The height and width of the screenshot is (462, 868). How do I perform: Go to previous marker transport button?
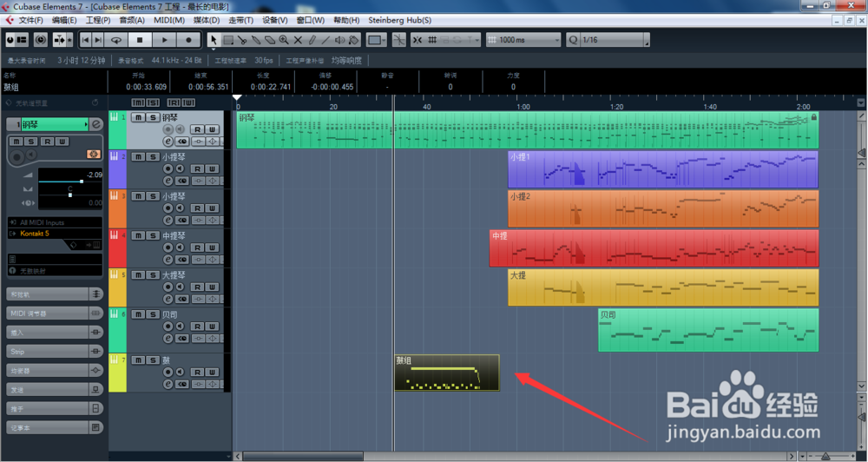point(85,40)
